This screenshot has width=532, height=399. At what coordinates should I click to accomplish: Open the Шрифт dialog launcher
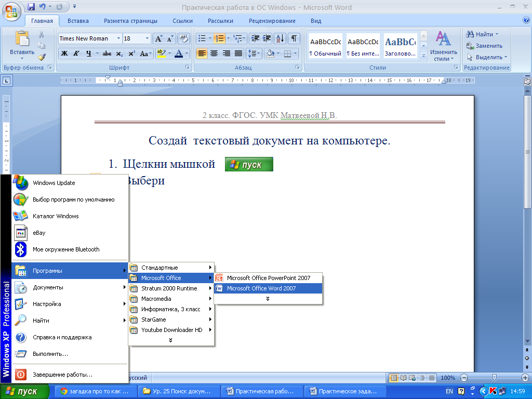click(x=187, y=67)
